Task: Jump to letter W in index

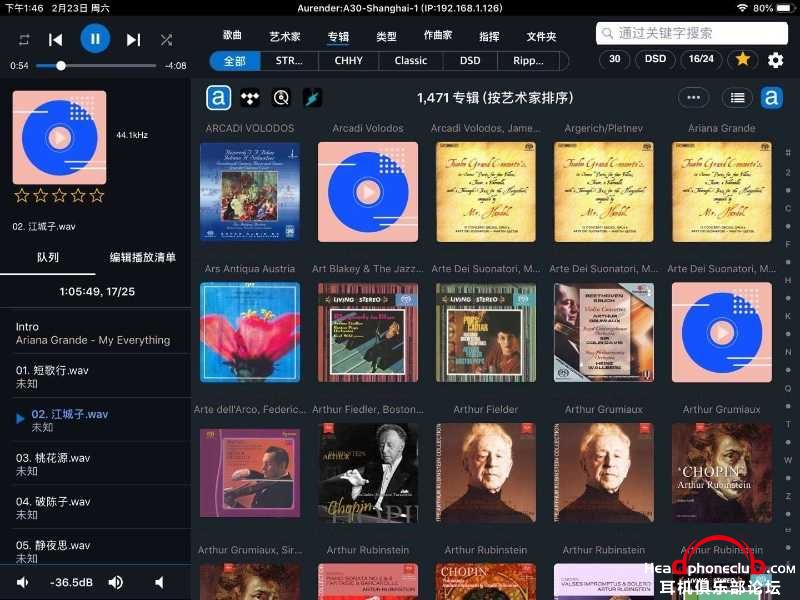Action: click(788, 460)
